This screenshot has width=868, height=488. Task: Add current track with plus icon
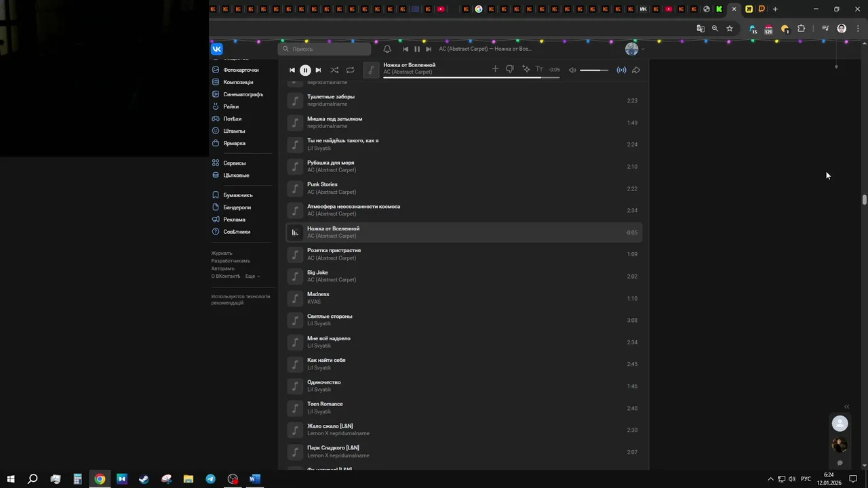pos(495,69)
